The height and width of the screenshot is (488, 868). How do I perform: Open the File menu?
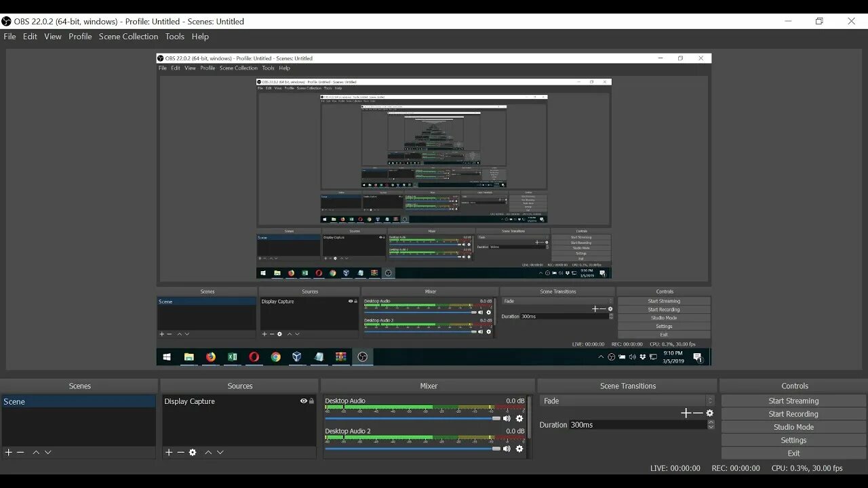tap(9, 37)
